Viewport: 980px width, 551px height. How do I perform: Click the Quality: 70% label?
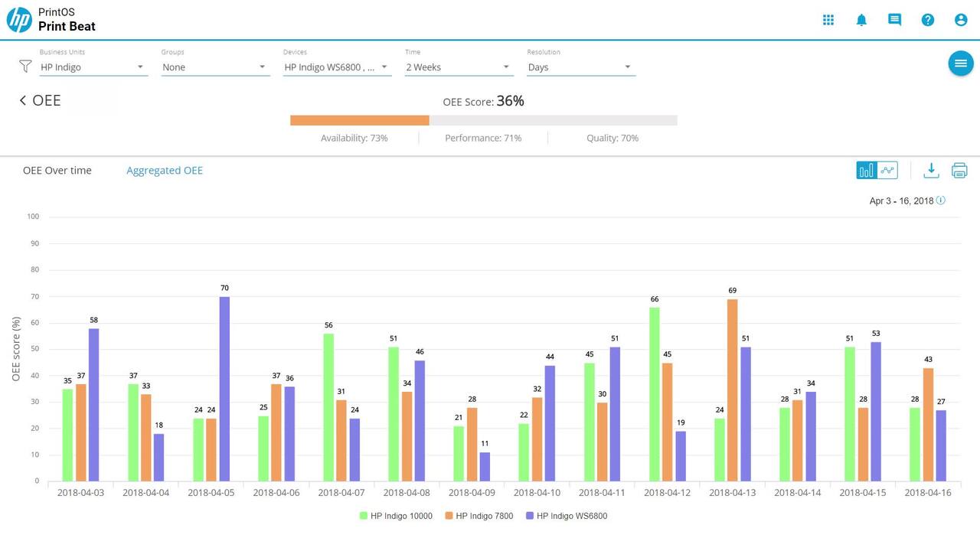point(612,139)
